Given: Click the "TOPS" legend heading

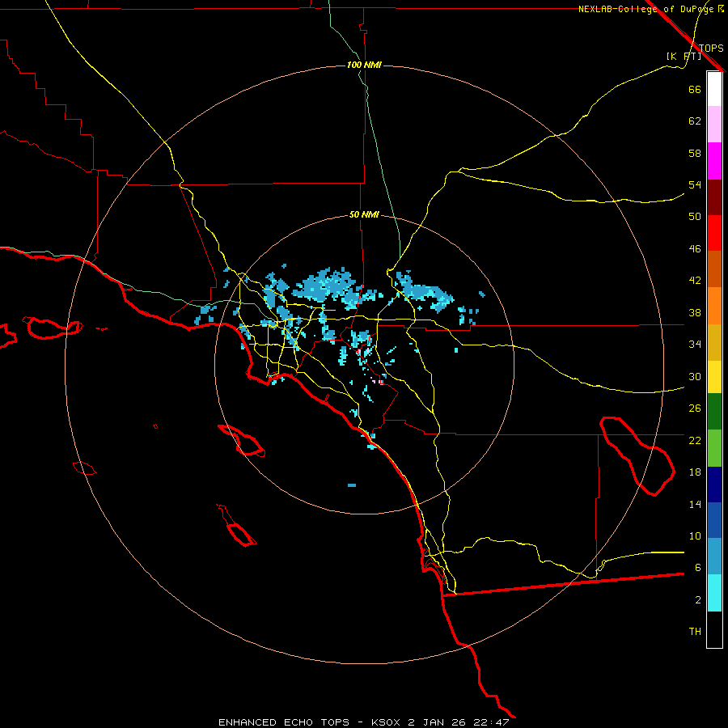Looking at the screenshot, I should tap(711, 49).
